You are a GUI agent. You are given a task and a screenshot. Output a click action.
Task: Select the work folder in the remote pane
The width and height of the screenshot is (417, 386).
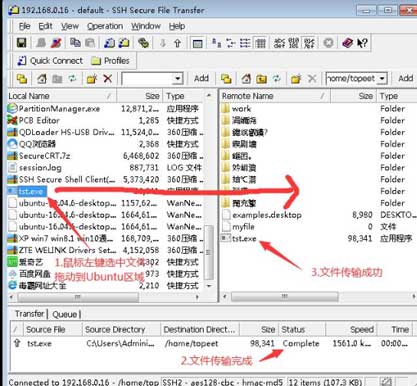tap(241, 108)
